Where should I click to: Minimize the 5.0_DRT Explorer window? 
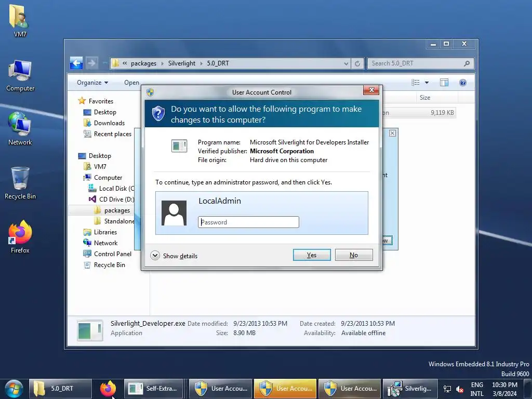[x=433, y=44]
